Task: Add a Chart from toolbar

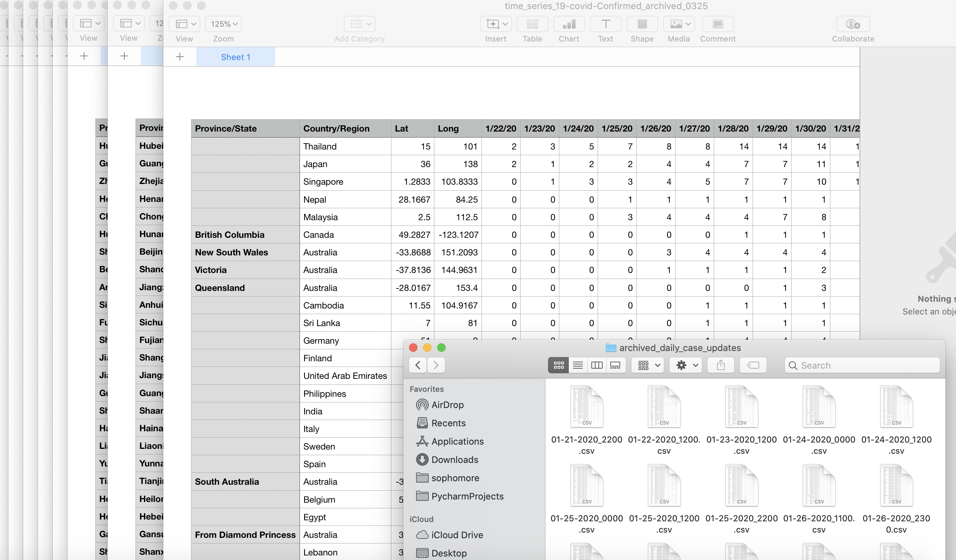Action: tap(569, 24)
